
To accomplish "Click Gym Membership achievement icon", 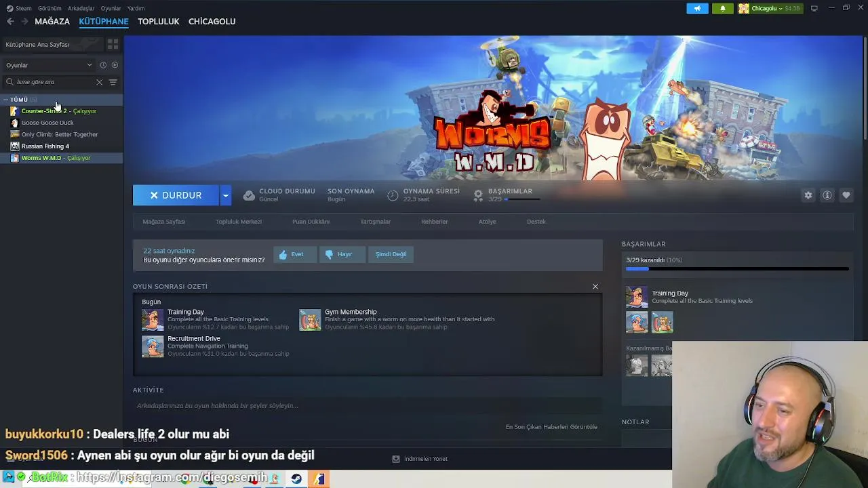I will [310, 320].
